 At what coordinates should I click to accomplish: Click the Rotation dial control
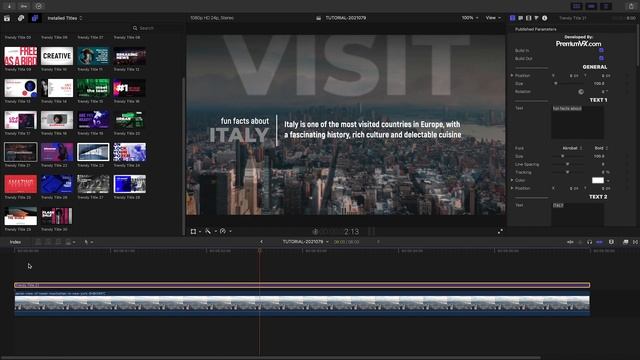(x=581, y=92)
